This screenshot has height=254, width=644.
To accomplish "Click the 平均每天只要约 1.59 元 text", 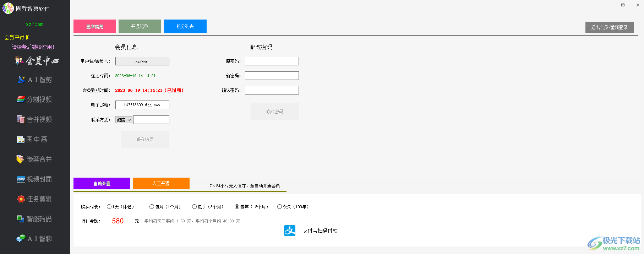I will [x=167, y=221].
